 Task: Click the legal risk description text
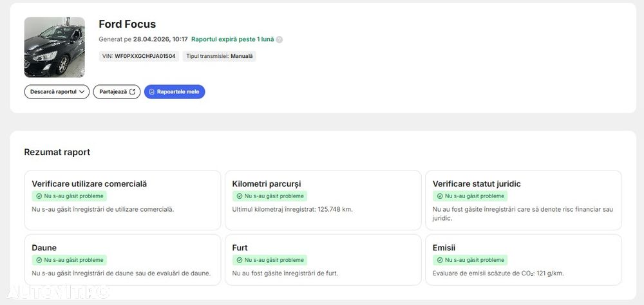tap(523, 214)
